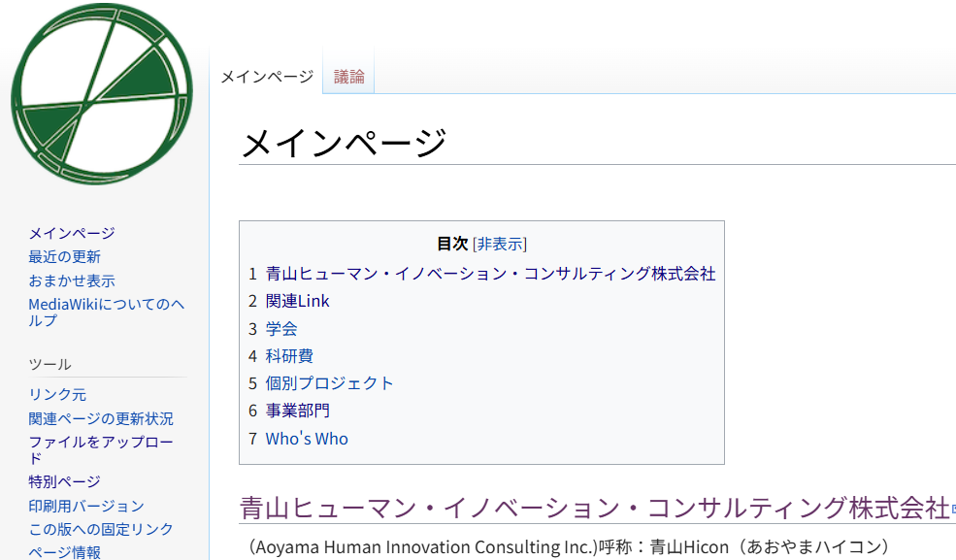The image size is (956, 560).
Task: Go to 関連Link section in contents
Action: coord(297,301)
